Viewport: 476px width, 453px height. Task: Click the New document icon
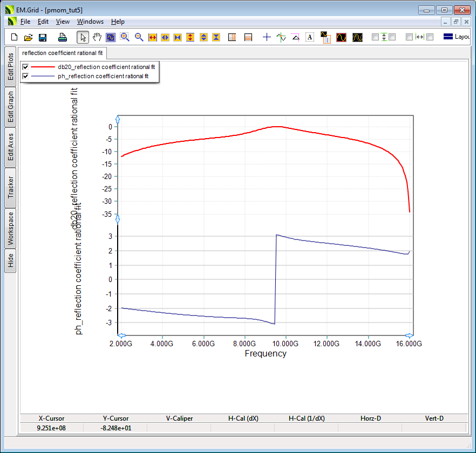[x=15, y=37]
